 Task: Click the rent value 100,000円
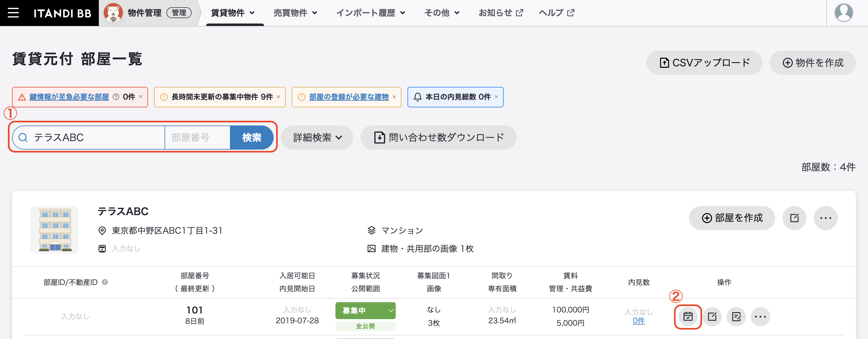[571, 309]
